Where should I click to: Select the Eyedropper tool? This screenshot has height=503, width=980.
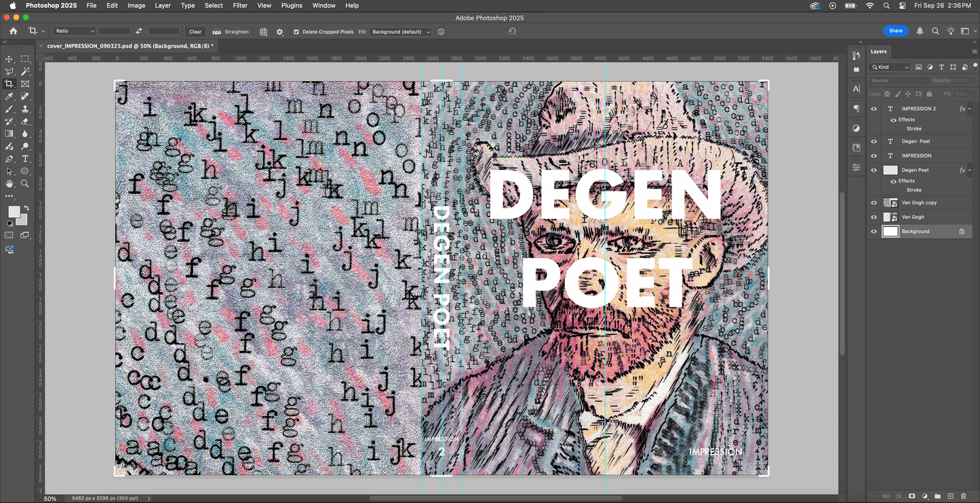pos(9,96)
